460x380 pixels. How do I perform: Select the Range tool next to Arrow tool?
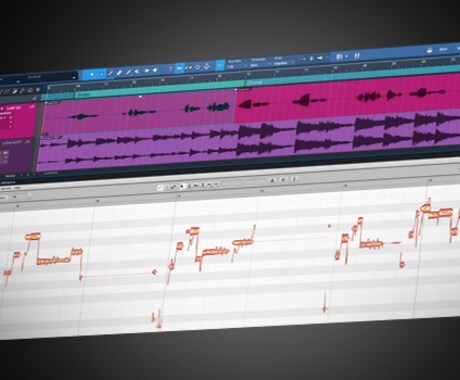[x=101, y=74]
